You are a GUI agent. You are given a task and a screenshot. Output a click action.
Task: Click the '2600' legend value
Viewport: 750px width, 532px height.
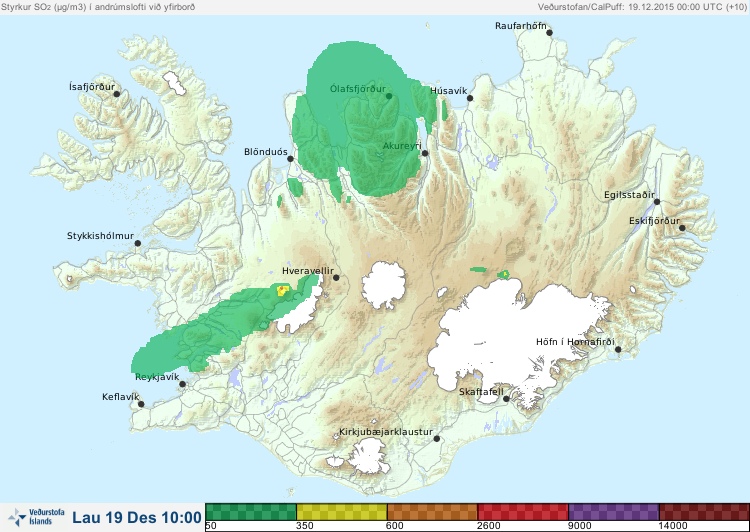click(488, 526)
